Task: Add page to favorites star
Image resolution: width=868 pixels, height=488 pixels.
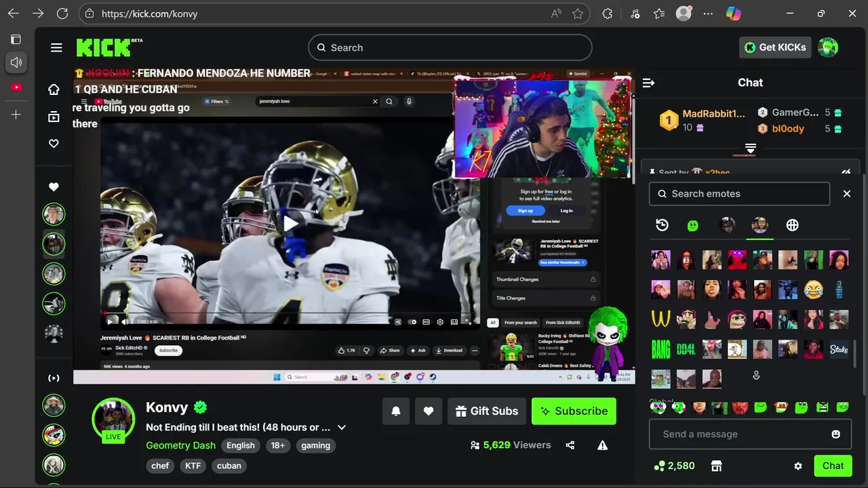Action: tap(578, 14)
